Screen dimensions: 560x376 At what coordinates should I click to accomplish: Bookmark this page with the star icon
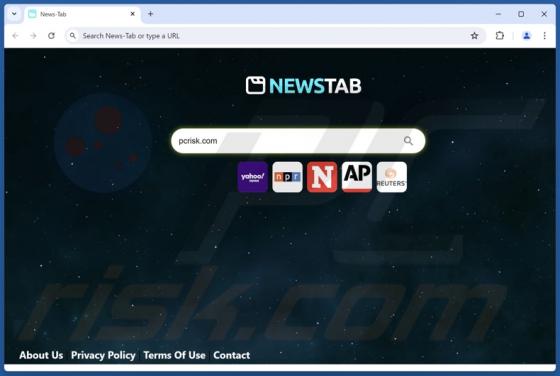coord(474,36)
